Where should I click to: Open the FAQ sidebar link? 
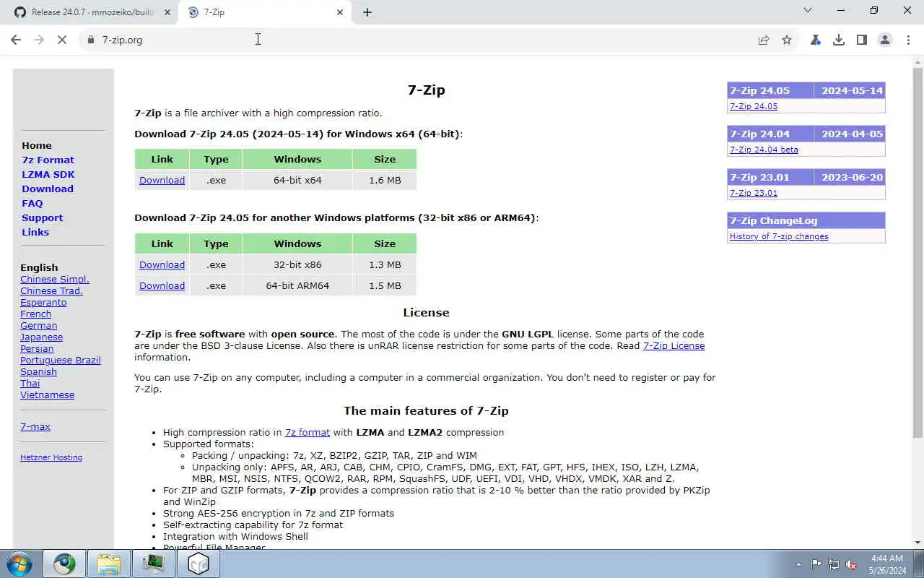(x=32, y=203)
